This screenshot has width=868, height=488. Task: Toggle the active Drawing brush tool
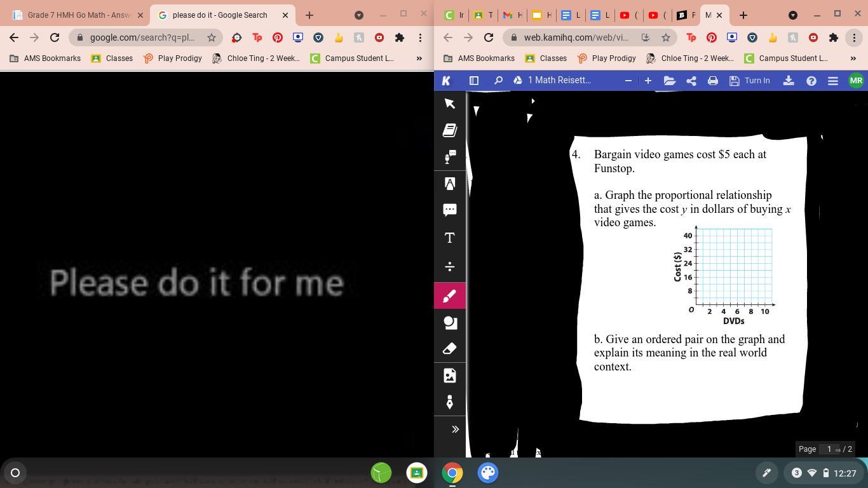tap(450, 296)
